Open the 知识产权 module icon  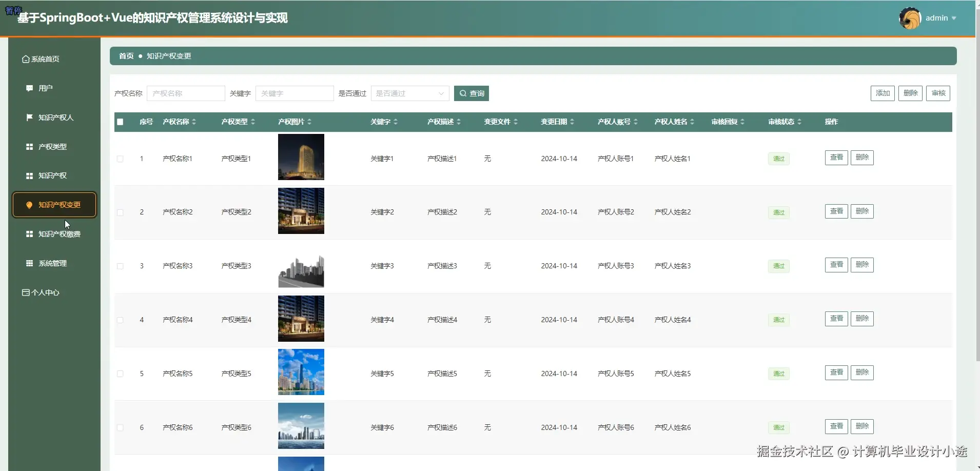point(29,175)
